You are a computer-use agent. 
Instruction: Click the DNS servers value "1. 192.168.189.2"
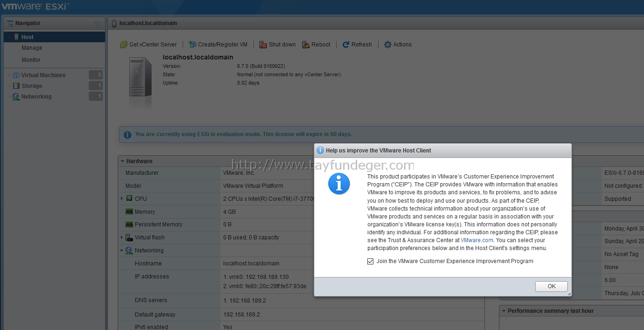click(x=245, y=301)
